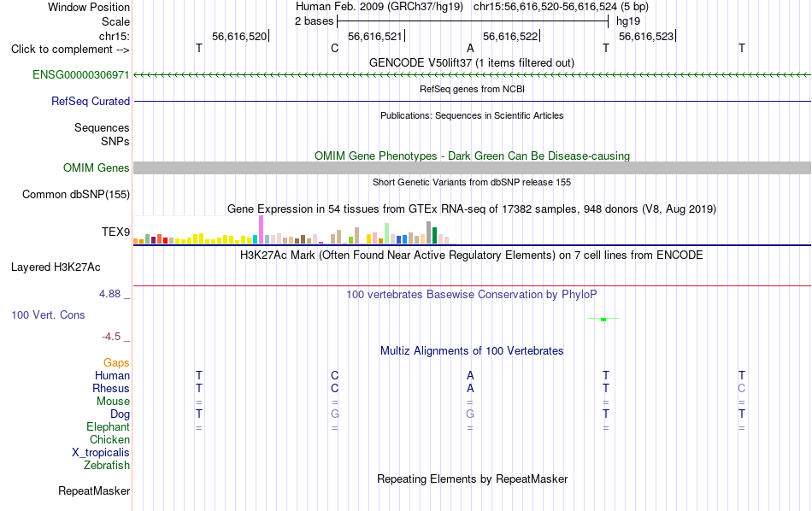Click the green PhyloP conservation marker
Screen dimensions: 812x511
click(x=603, y=319)
